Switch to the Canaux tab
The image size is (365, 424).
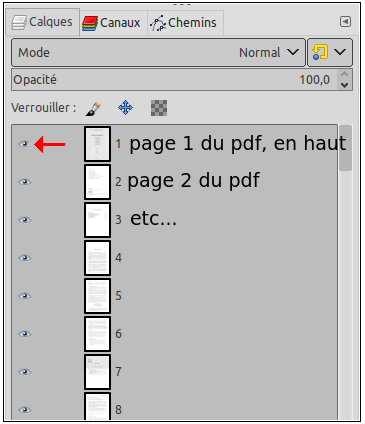coord(114,23)
